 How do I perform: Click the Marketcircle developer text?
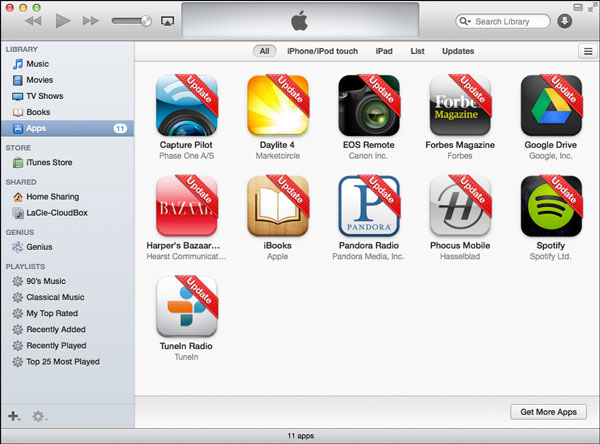coord(278,156)
